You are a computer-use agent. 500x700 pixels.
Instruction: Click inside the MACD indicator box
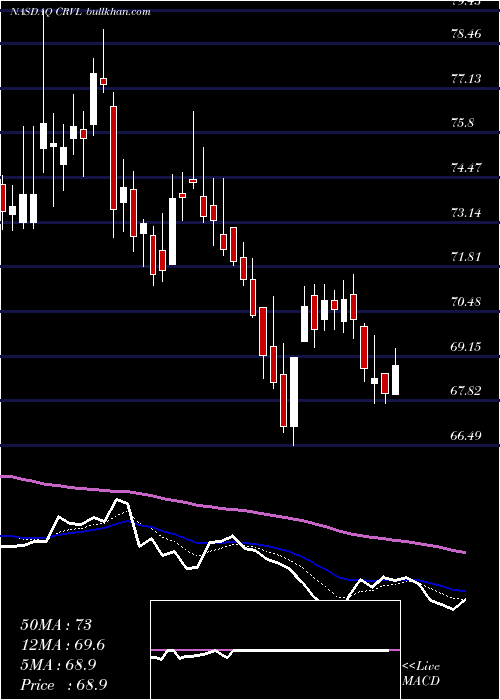(275, 650)
